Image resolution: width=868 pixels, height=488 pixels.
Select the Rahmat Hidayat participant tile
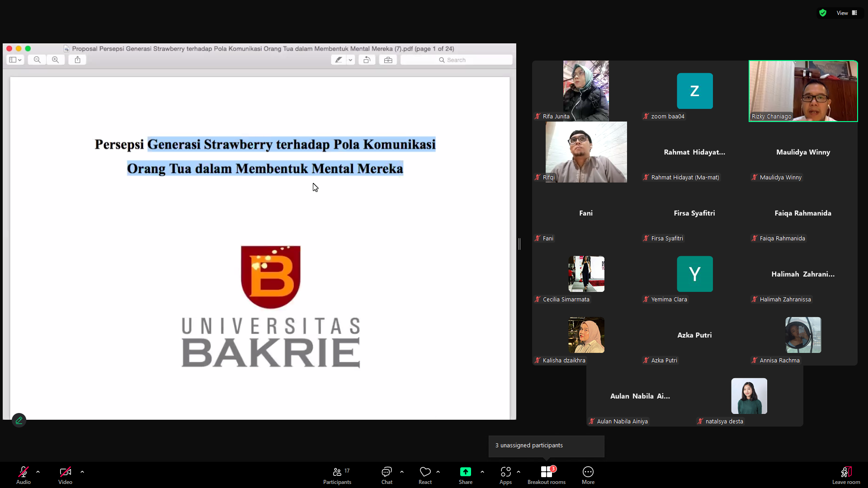[695, 152]
